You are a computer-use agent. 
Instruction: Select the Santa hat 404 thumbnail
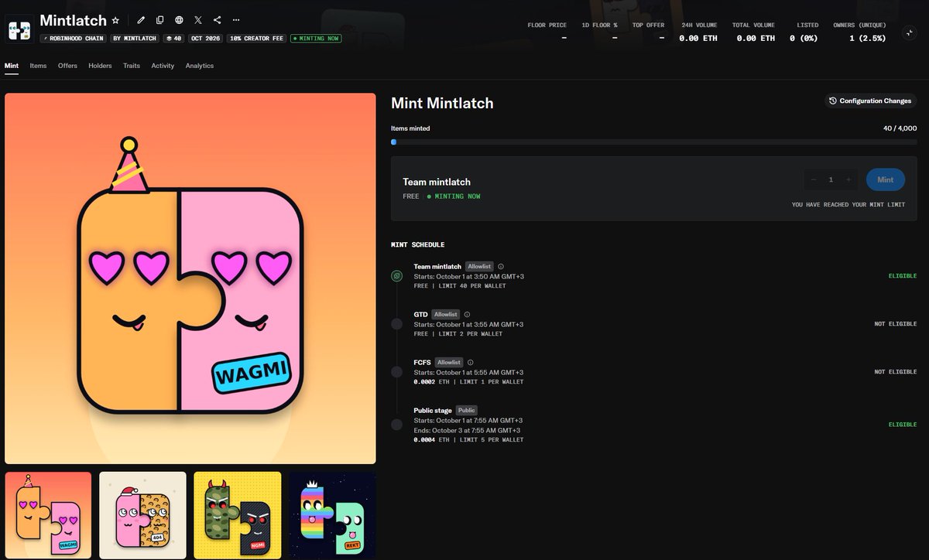(x=142, y=515)
